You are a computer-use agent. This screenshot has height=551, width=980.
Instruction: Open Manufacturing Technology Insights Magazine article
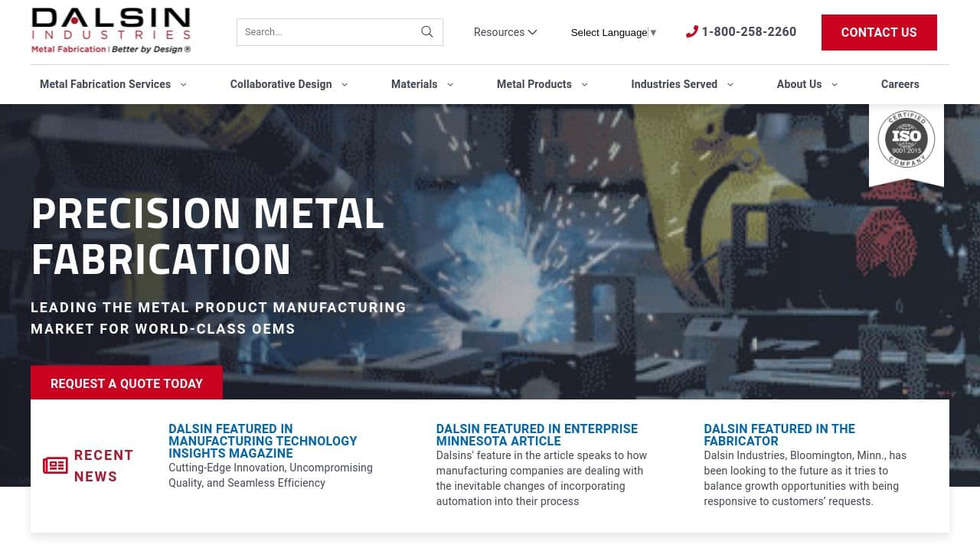point(263,441)
